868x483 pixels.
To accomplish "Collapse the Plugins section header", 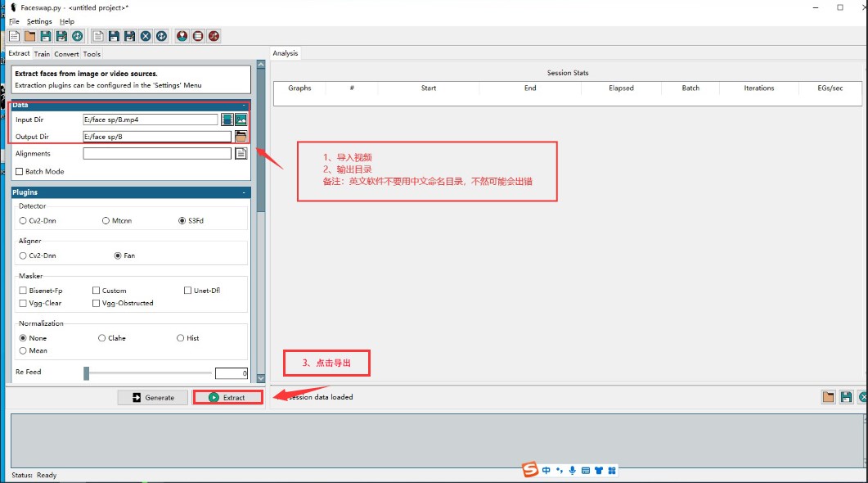I will (244, 192).
